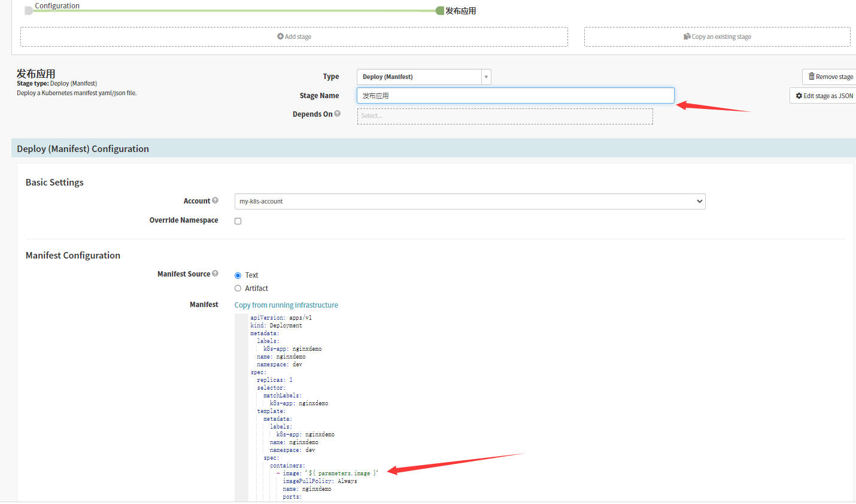This screenshot has width=856, height=504.
Task: Click the Manifest Configuration heading
Action: [x=73, y=255]
